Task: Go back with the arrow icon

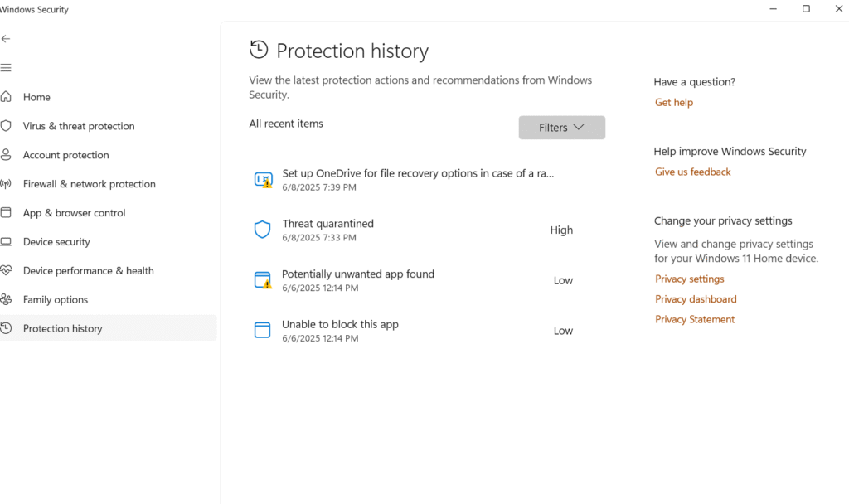Action: [6, 38]
